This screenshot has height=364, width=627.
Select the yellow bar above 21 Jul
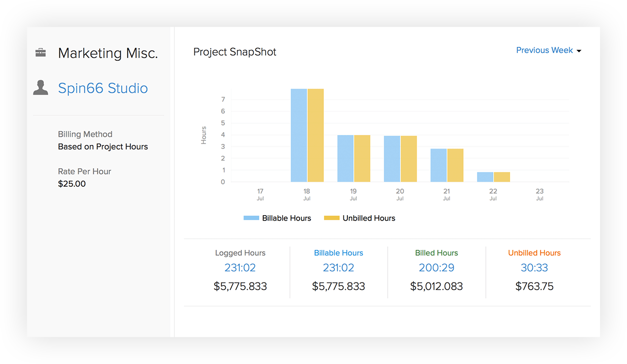(456, 164)
